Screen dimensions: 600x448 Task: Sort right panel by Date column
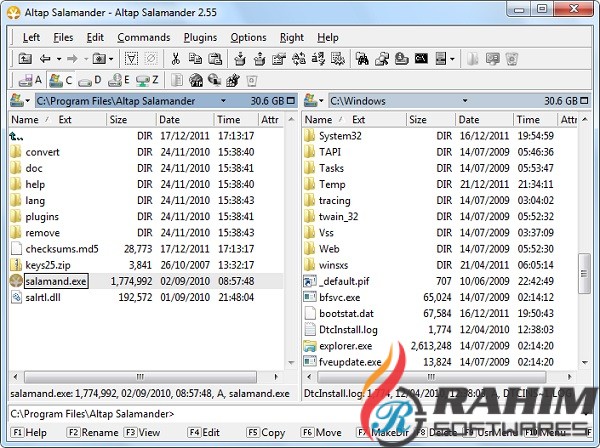click(x=484, y=120)
